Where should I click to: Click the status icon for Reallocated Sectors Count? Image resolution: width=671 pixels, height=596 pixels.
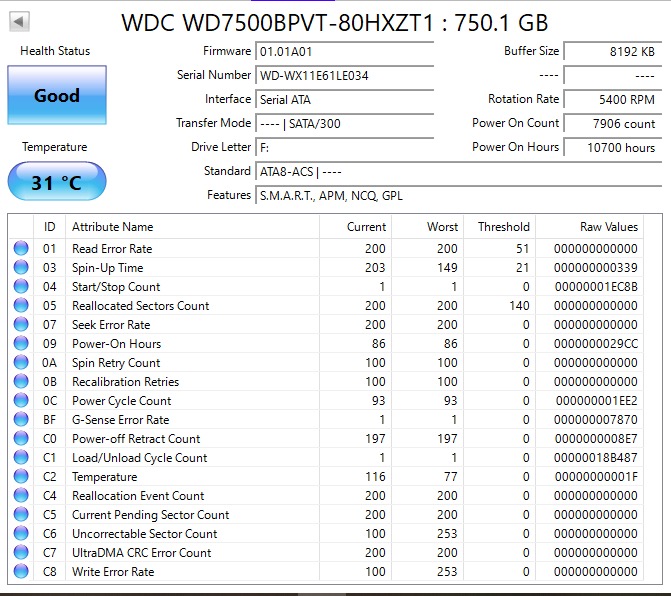21,305
